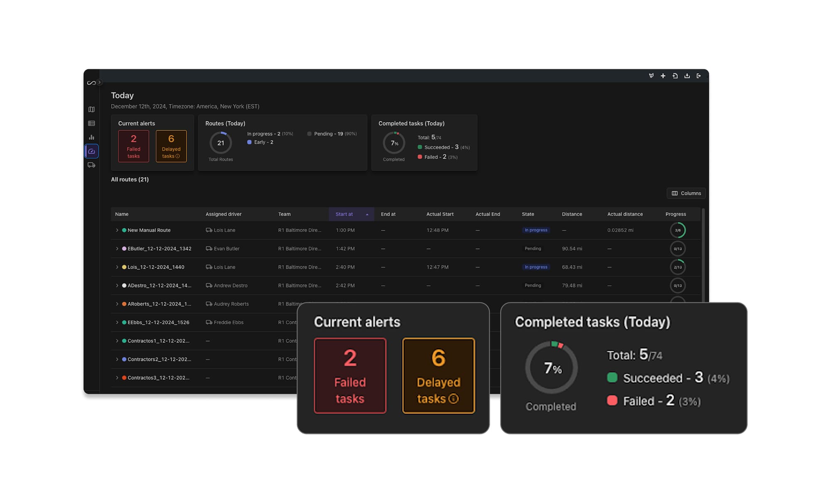Viewport: 831px width, 504px height.
Task: Click the Columns button
Action: 686,193
